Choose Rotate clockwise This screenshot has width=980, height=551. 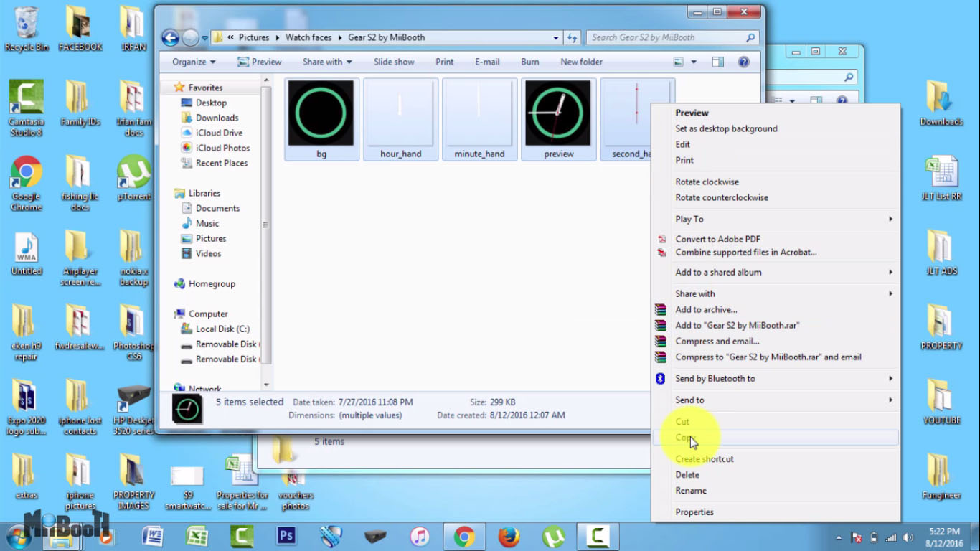click(x=707, y=182)
